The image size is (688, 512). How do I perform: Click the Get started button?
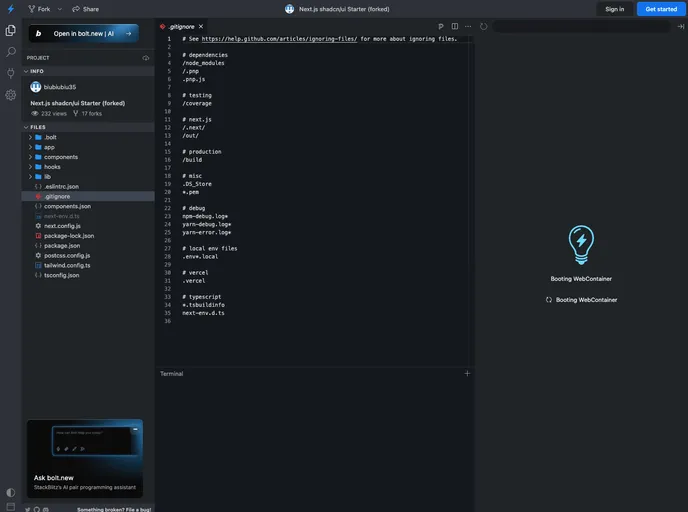(661, 9)
